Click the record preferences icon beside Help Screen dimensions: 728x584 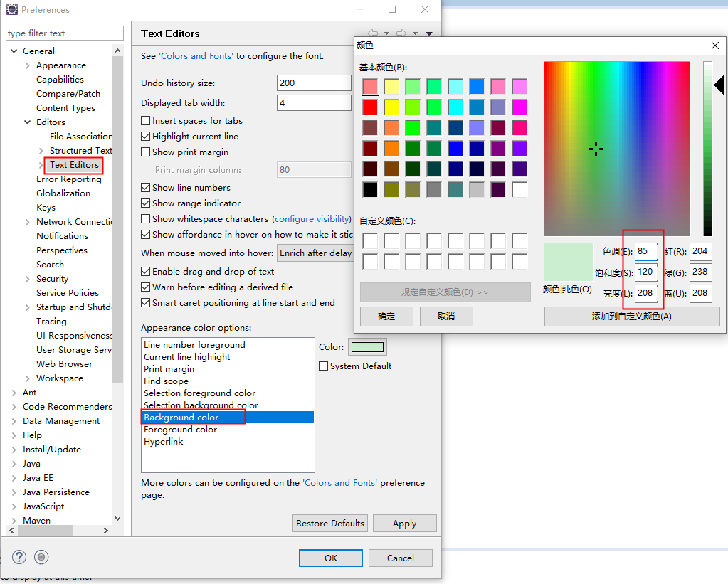[41, 557]
